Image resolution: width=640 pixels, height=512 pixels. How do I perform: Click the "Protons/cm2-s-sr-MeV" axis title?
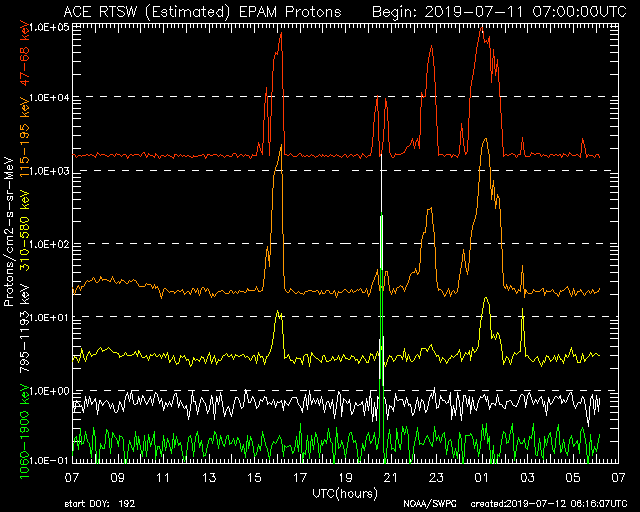(x=8, y=232)
